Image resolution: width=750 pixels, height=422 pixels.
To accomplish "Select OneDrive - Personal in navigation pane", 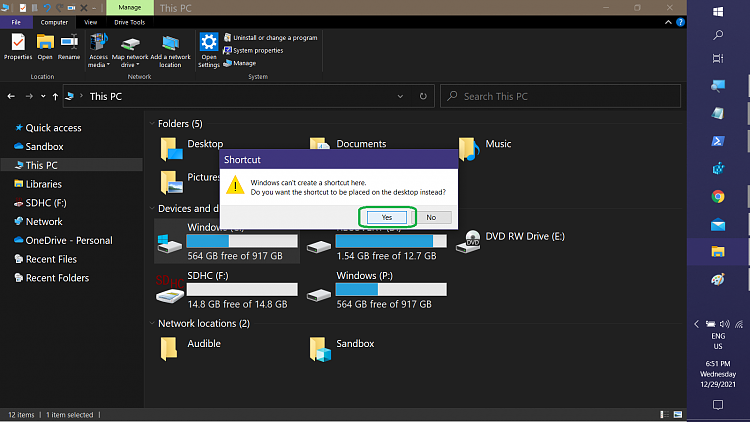I will click(x=68, y=241).
